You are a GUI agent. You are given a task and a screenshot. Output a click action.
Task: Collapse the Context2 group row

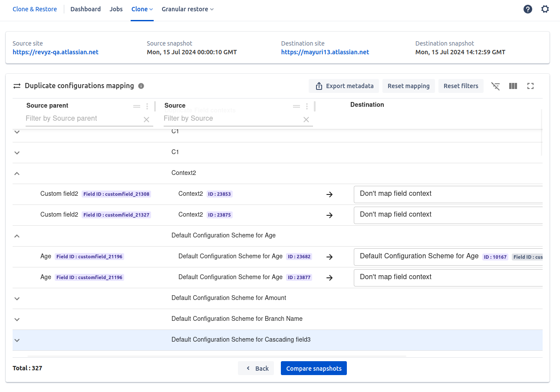[x=17, y=173]
